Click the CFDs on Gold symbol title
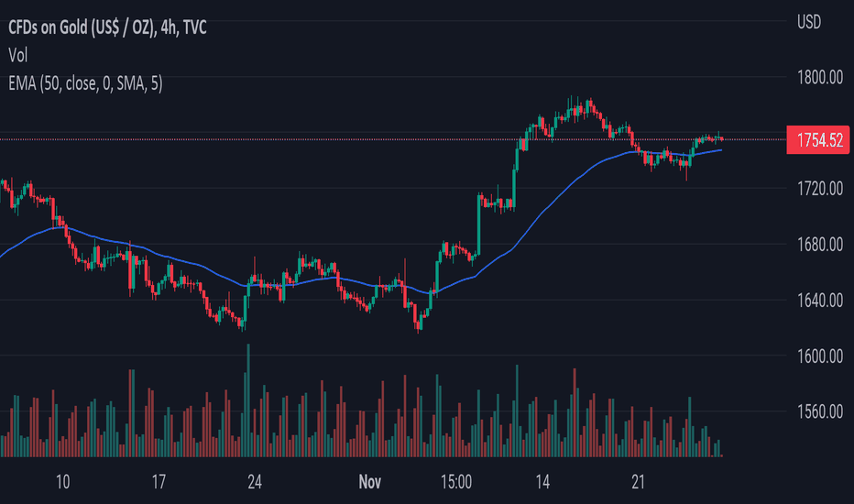Viewport: 854px width, 504px height. click(107, 27)
